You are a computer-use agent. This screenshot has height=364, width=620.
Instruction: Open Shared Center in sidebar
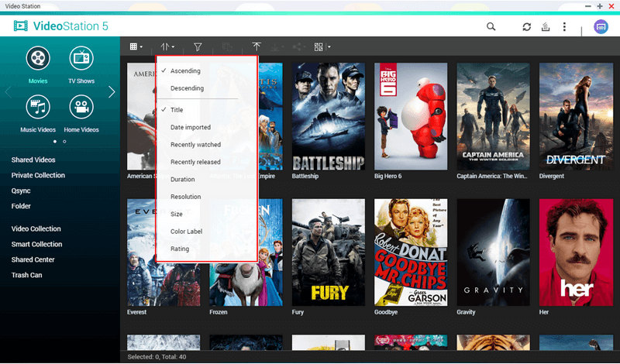click(x=33, y=259)
